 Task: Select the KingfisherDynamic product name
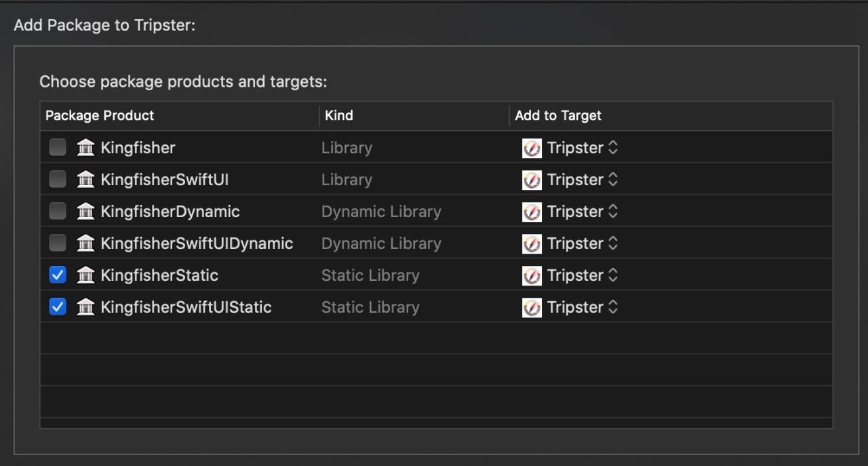pyautogui.click(x=170, y=212)
